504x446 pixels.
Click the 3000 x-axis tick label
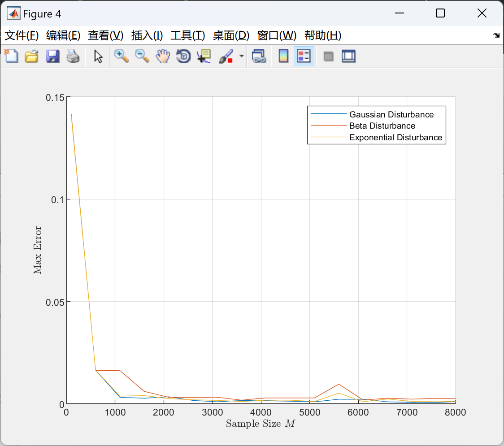pyautogui.click(x=212, y=412)
